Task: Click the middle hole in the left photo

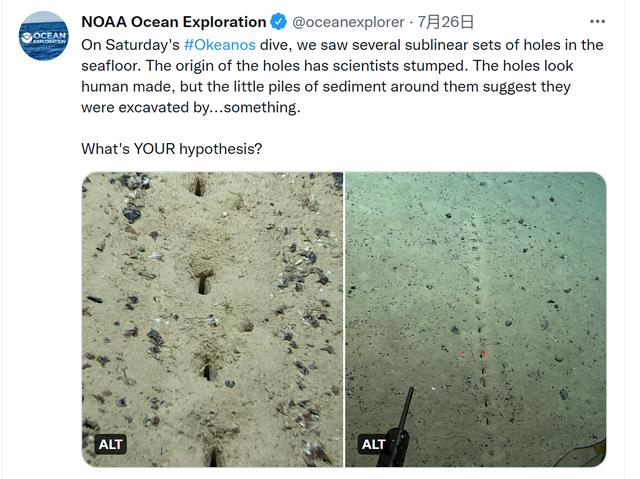Action: (x=203, y=284)
